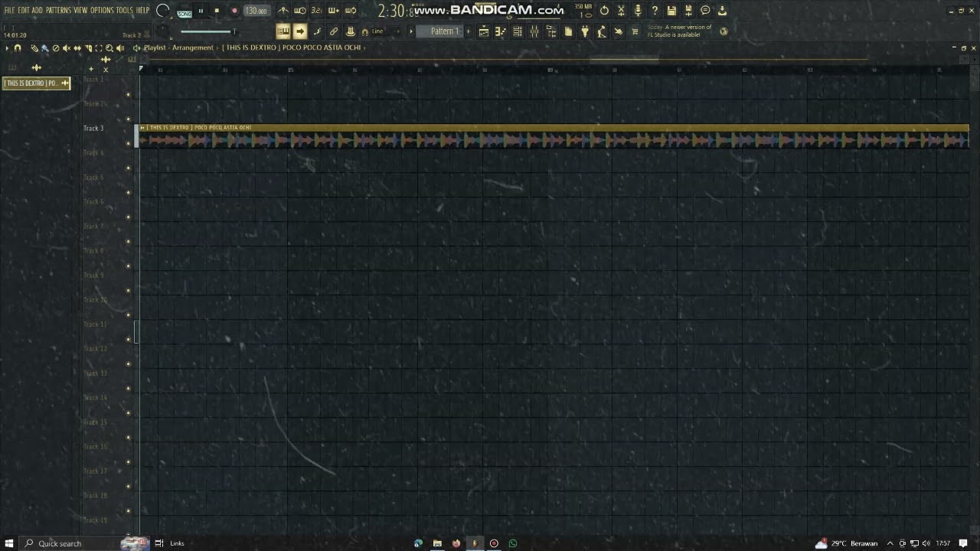Select the playlist Delete tool
980x551 pixels.
(x=55, y=48)
